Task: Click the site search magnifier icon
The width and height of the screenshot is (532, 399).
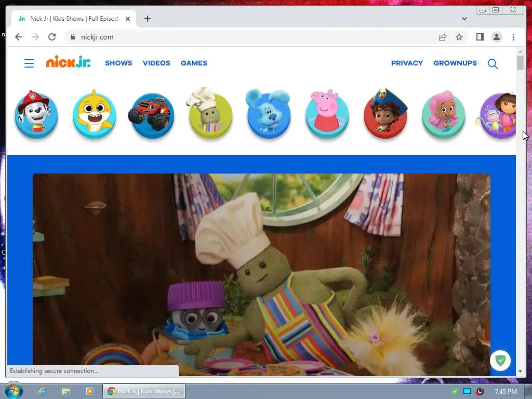Action: (493, 64)
